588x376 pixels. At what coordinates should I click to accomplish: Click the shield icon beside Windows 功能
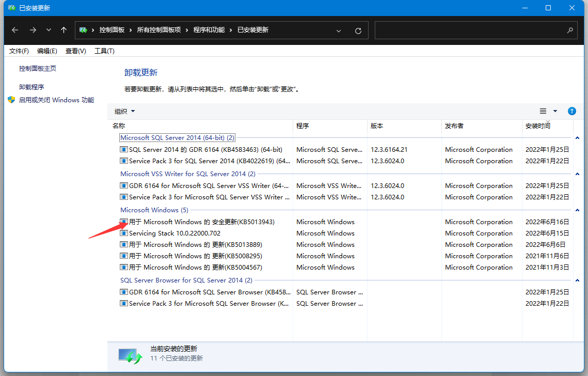coord(11,100)
